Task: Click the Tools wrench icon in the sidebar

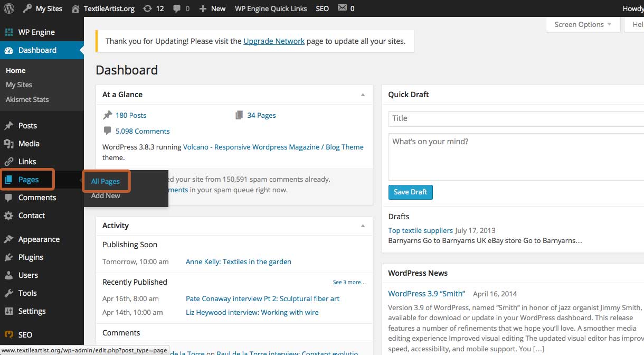Action: 8,293
